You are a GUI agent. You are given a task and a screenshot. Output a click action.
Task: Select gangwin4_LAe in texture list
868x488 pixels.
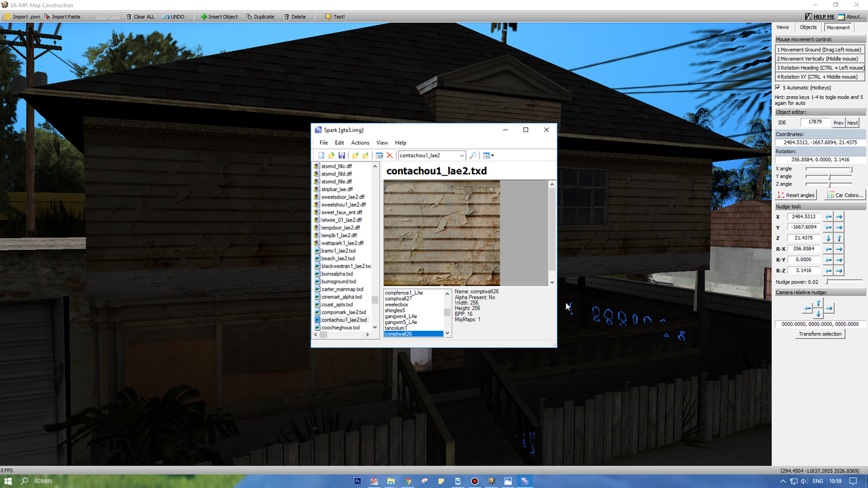coord(401,317)
